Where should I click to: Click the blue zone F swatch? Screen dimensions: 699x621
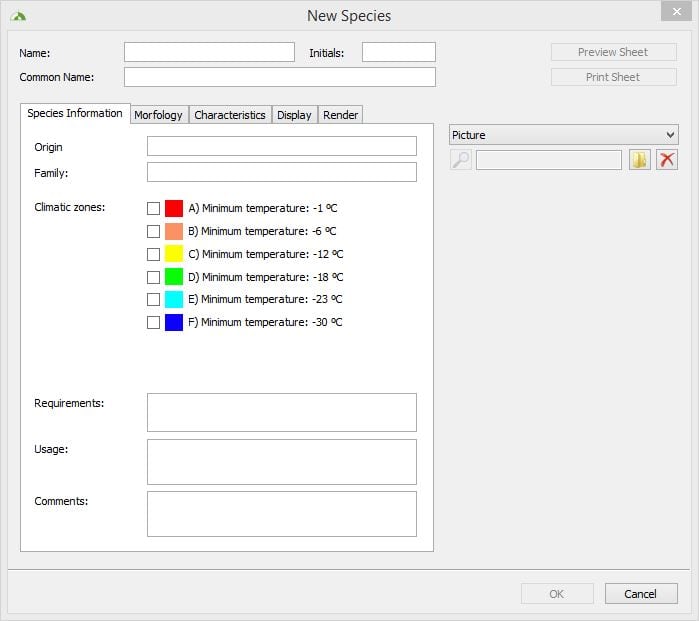(174, 322)
